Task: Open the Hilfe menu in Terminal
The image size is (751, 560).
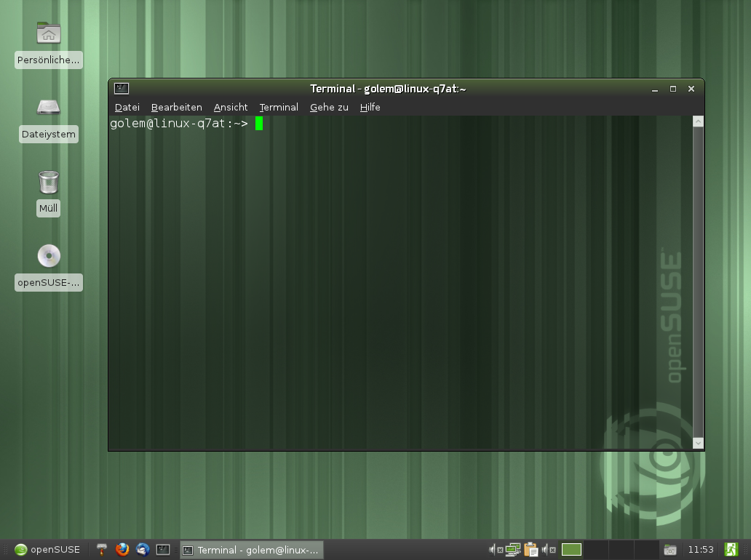Action: point(370,107)
